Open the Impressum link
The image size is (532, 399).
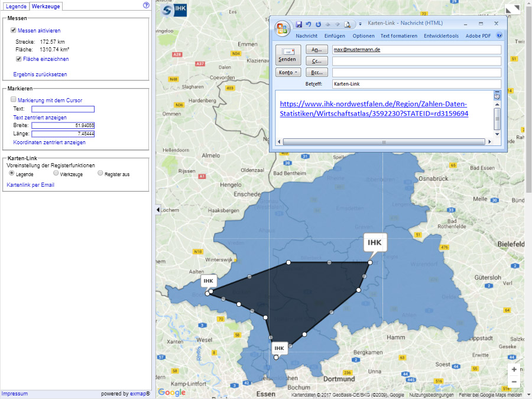[x=15, y=394]
